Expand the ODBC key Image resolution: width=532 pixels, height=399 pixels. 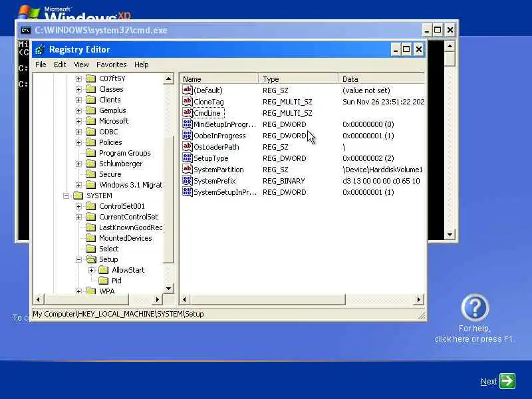78,132
